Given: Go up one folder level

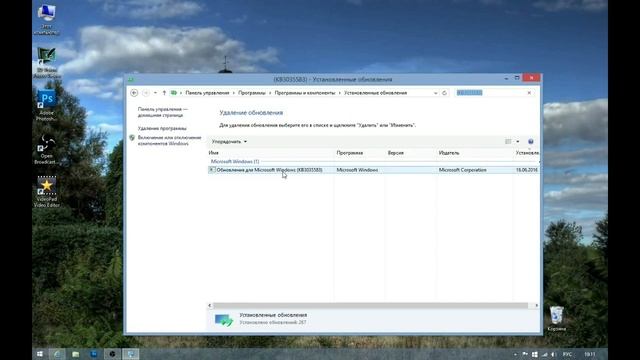Looking at the screenshot, I should [164, 93].
